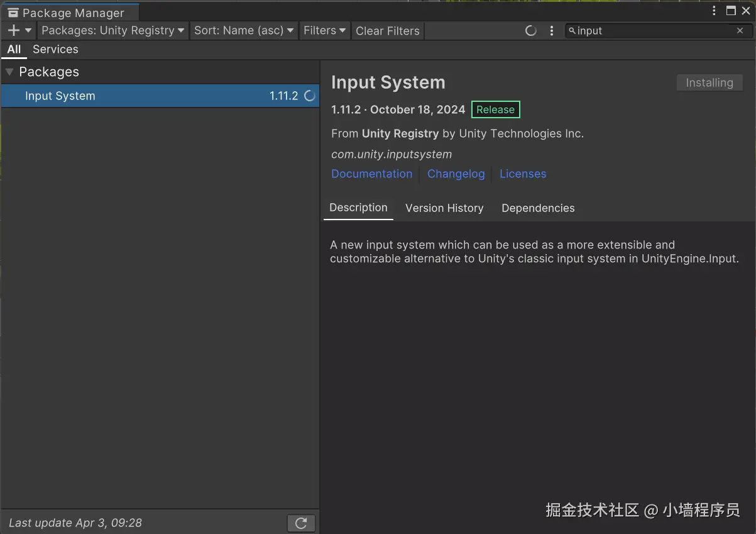Open the Documentation link
The height and width of the screenshot is (534, 756).
(x=372, y=174)
